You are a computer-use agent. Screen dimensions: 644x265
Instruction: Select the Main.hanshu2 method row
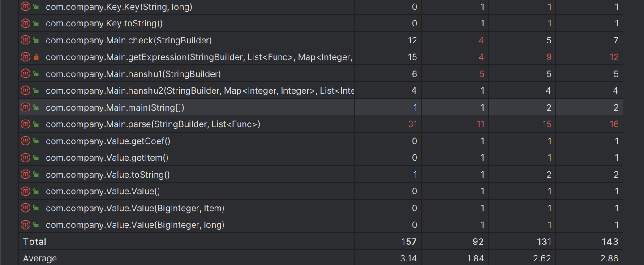199,91
